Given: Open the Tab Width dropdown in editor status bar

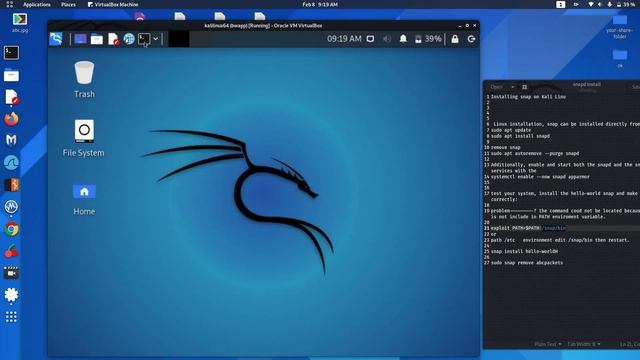Looking at the screenshot, I should (584, 344).
